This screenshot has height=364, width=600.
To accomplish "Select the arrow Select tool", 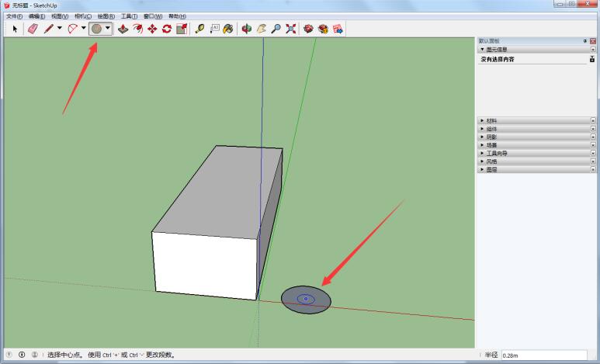I will click(15, 29).
